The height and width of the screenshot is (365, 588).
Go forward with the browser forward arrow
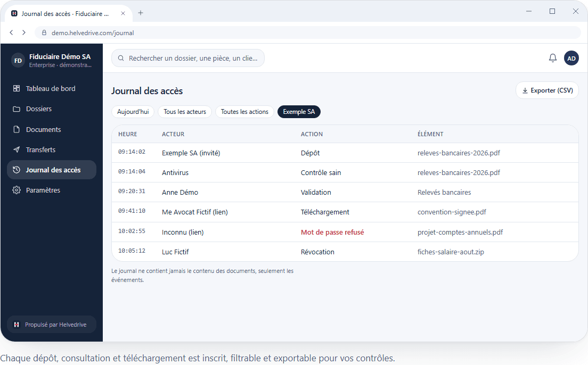[23, 32]
